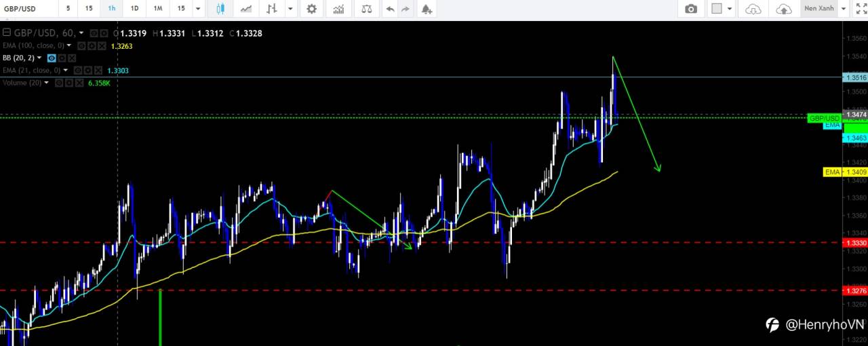
Task: Open chart settings gear icon
Action: [311, 9]
